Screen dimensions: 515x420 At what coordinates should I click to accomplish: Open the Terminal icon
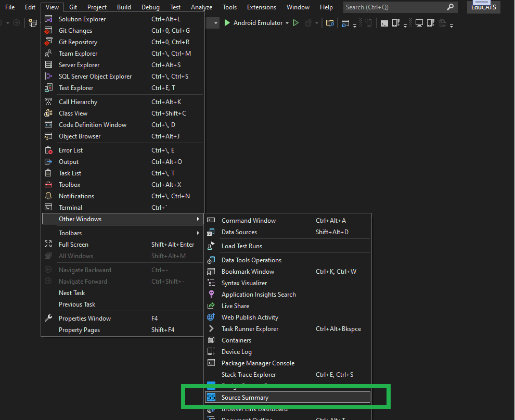(x=49, y=207)
